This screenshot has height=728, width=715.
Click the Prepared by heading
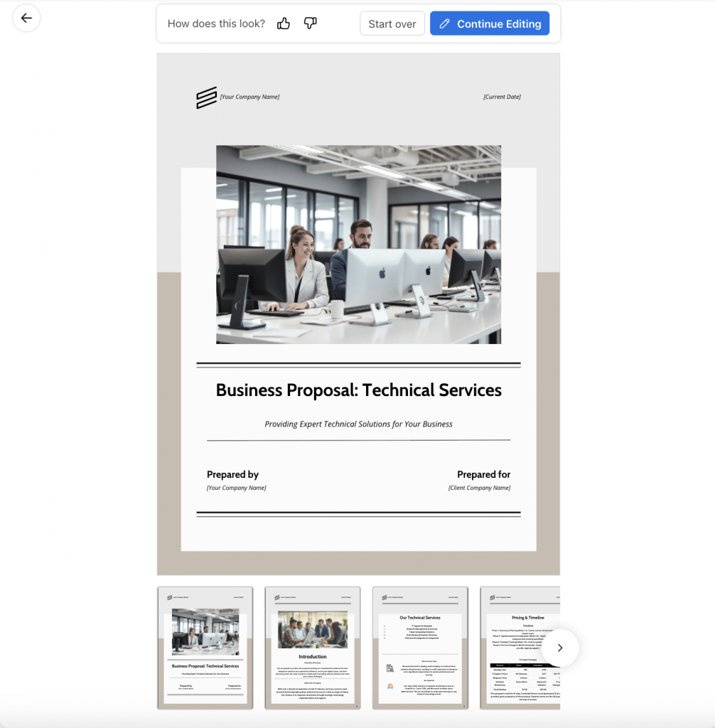click(x=232, y=475)
